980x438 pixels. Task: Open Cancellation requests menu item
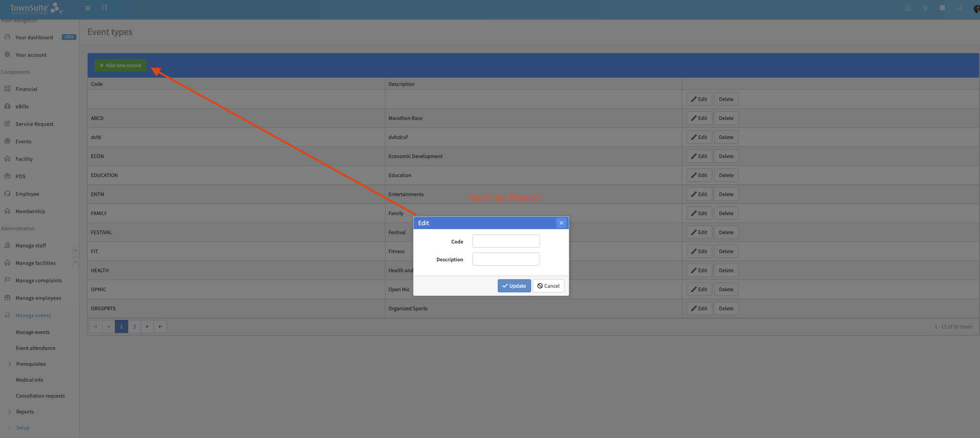[x=40, y=396]
